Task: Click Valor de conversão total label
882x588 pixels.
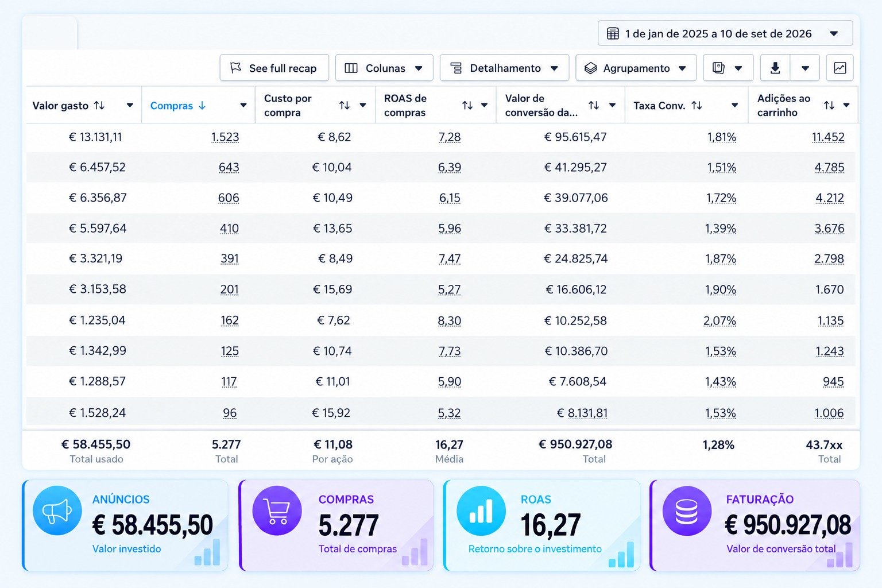Action: [781, 548]
